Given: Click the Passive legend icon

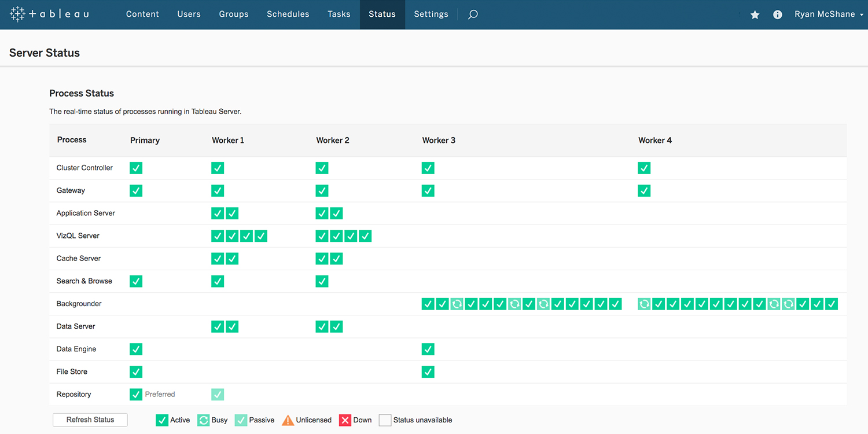Looking at the screenshot, I should 241,420.
